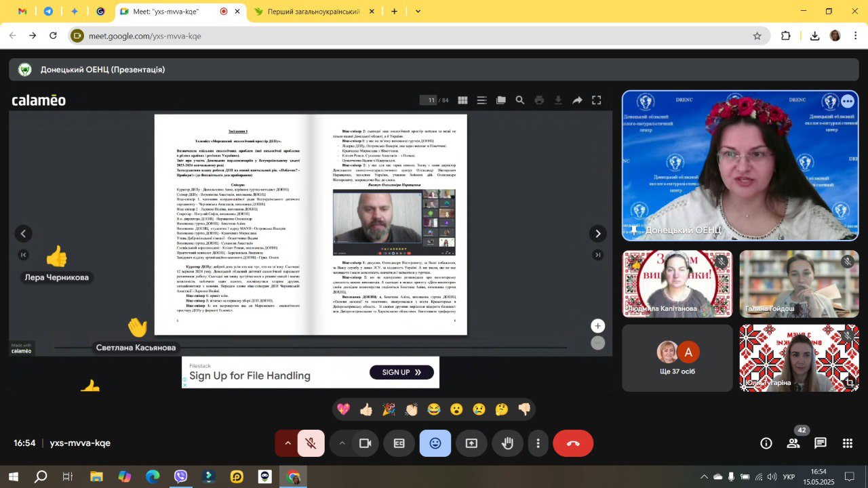Switch to the Gmail pinned tab
The image size is (868, 488).
pos(22,12)
